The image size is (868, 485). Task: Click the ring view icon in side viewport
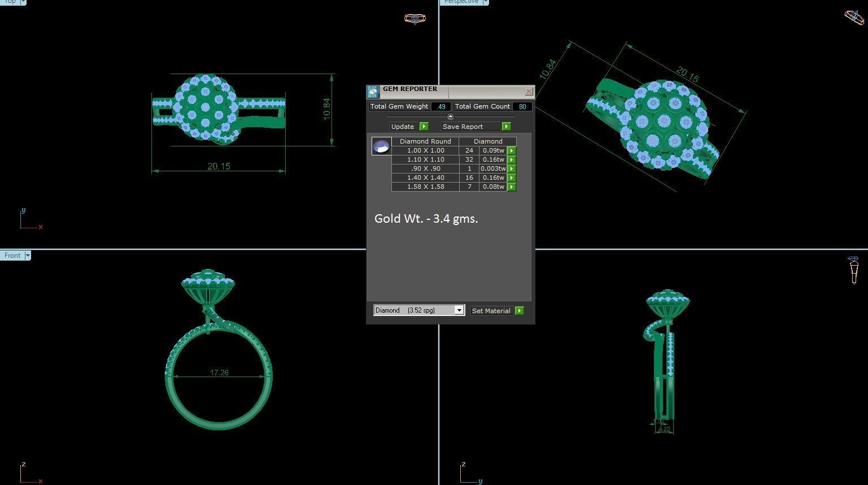(x=853, y=270)
